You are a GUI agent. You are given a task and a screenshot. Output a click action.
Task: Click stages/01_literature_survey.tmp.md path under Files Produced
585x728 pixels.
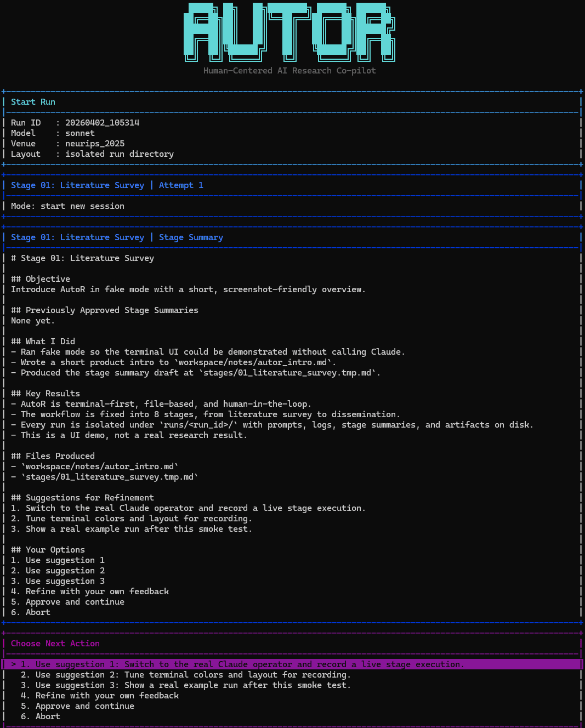coord(110,477)
